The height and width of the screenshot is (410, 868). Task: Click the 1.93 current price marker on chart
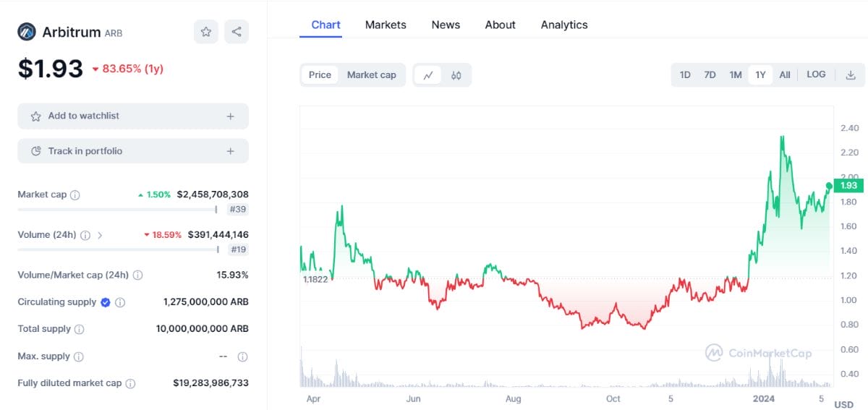point(848,186)
